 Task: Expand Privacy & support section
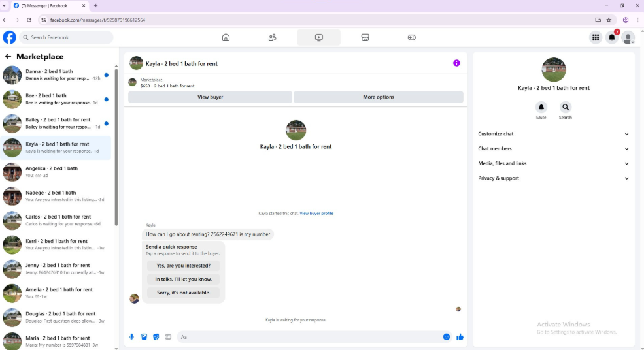click(553, 178)
